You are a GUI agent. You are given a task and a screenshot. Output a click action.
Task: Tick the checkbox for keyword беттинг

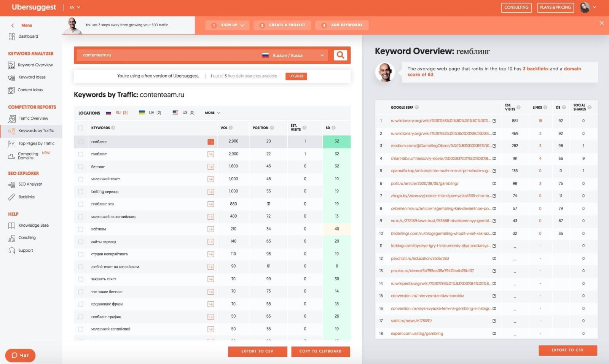pyautogui.click(x=81, y=167)
